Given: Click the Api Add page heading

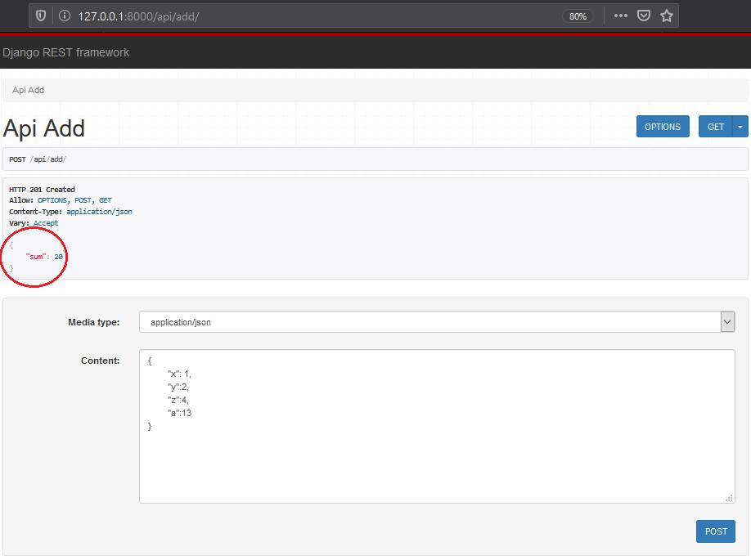Looking at the screenshot, I should (x=44, y=128).
